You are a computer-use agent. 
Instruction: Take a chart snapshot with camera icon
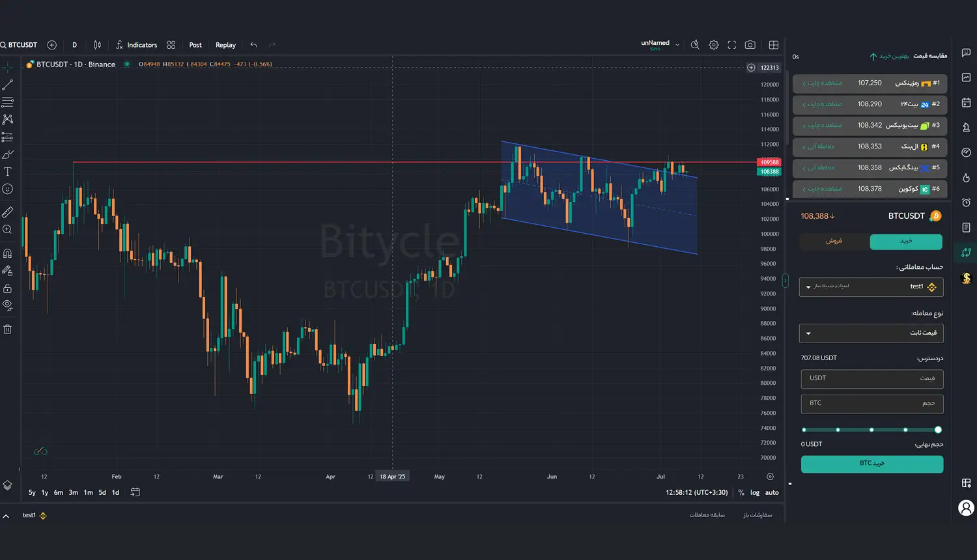[750, 45]
